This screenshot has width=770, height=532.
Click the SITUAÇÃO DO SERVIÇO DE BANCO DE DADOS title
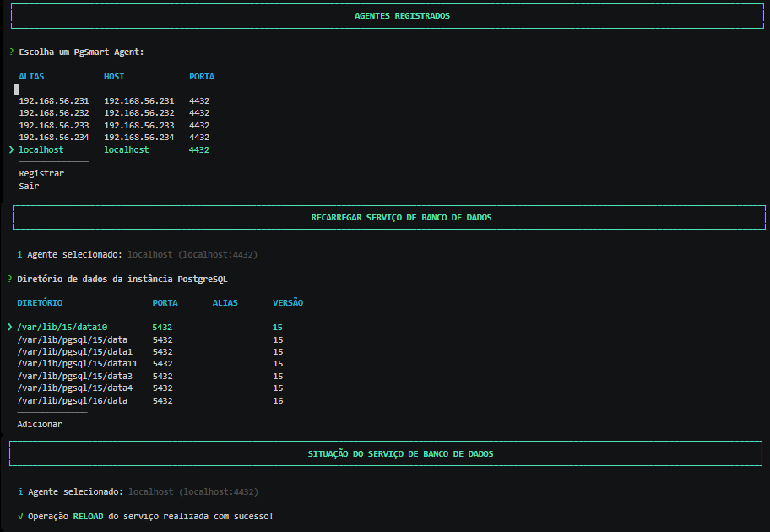[x=401, y=454]
